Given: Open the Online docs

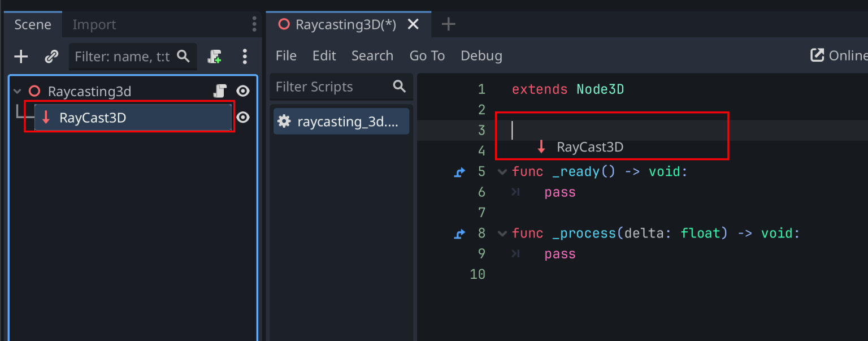Looking at the screenshot, I should pyautogui.click(x=842, y=55).
